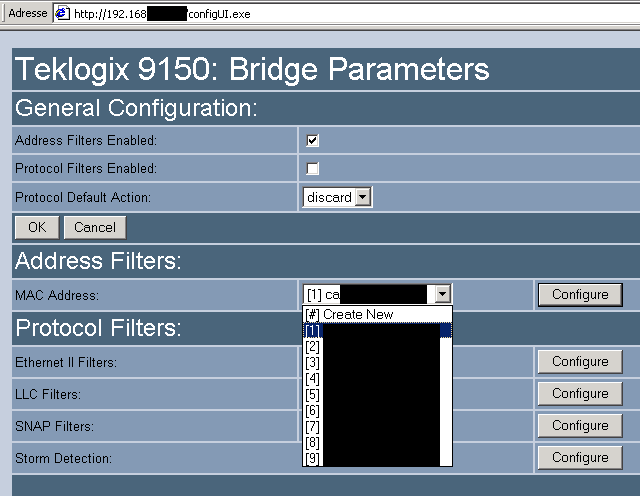The image size is (640, 496).
Task: Click the 'Address Filters:' section heading
Action: point(98,260)
